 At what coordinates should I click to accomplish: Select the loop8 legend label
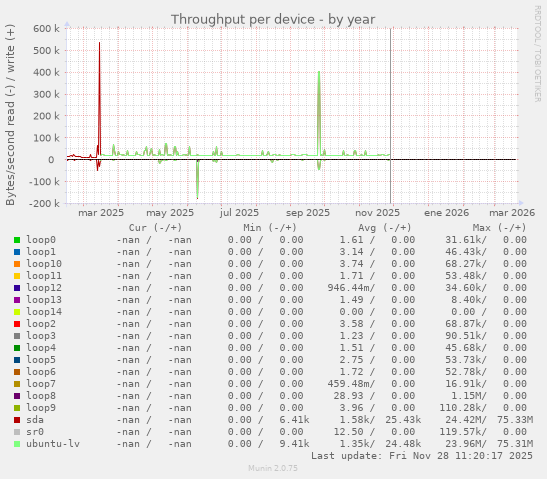[41, 396]
